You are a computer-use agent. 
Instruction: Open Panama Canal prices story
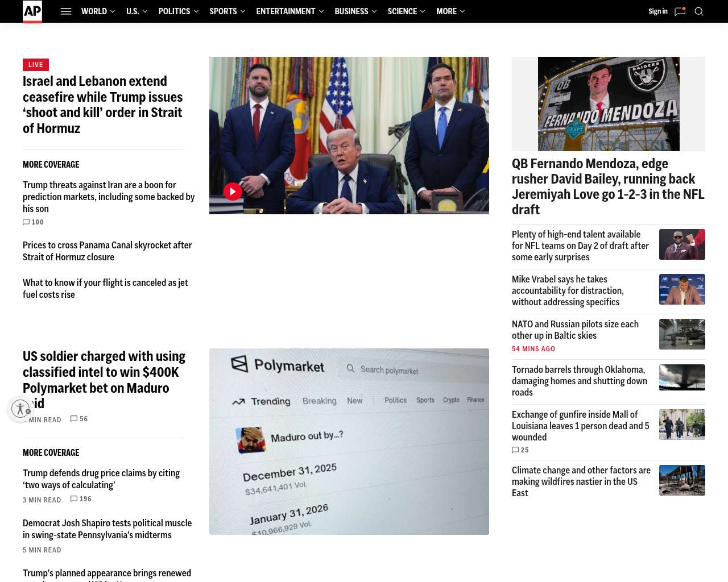107,251
